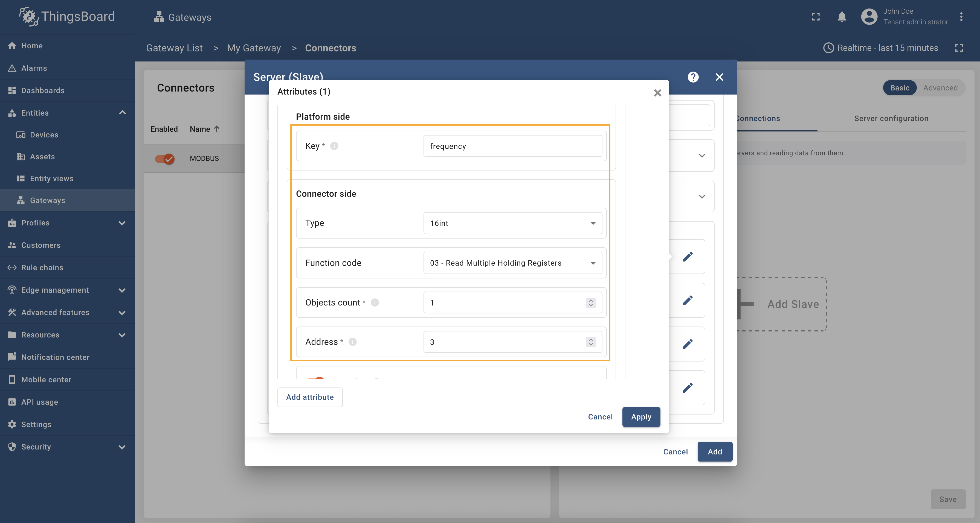The image size is (980, 523).
Task: Click the Key field info icon
Action: point(334,146)
